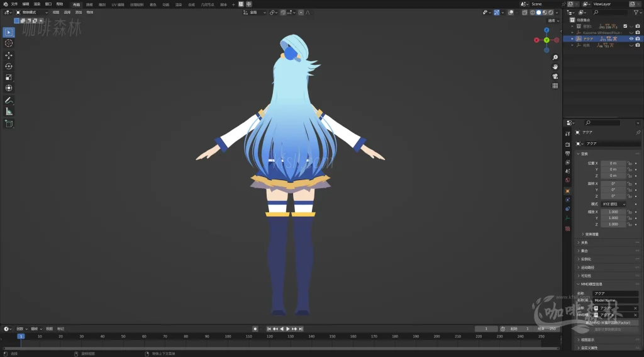Screen dimensions: 644x357
Task: Toggle camera view icon in viewport
Action: point(555,76)
